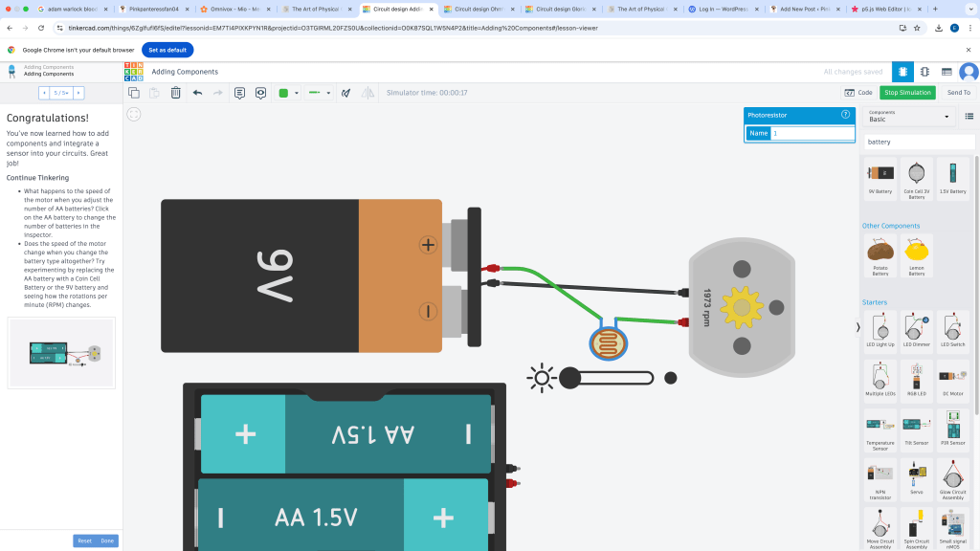The width and height of the screenshot is (980, 551).
Task: Click the Copy icon in toolbar
Action: point(134,93)
